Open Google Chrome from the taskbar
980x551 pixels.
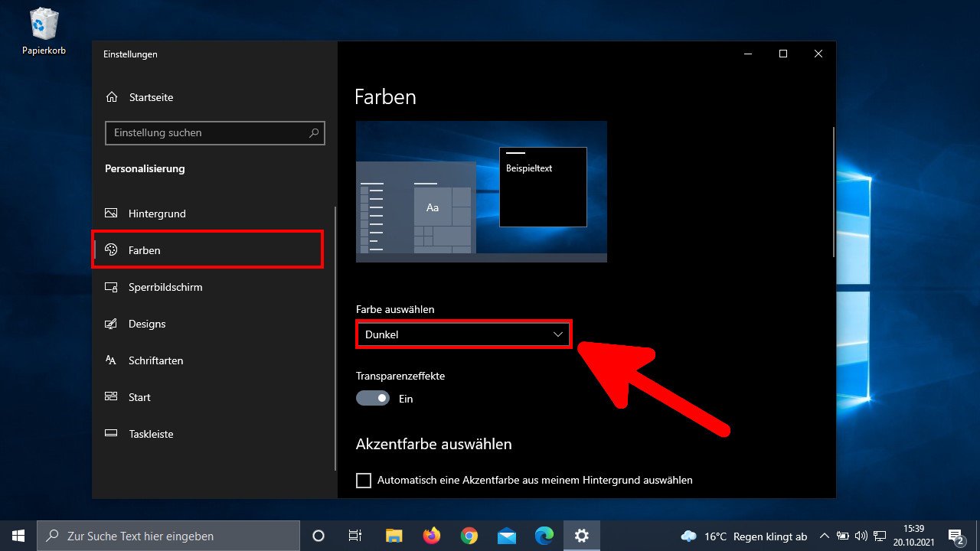click(469, 536)
